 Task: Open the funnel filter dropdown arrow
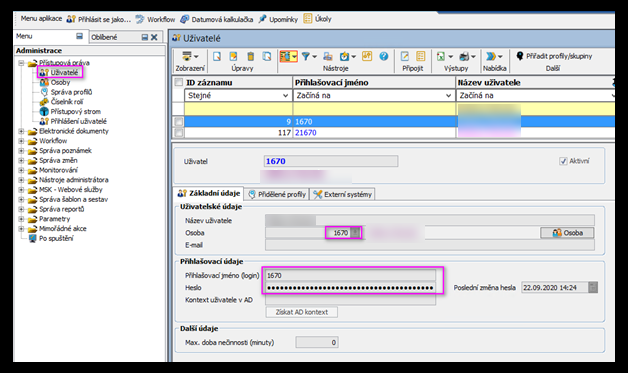click(314, 57)
